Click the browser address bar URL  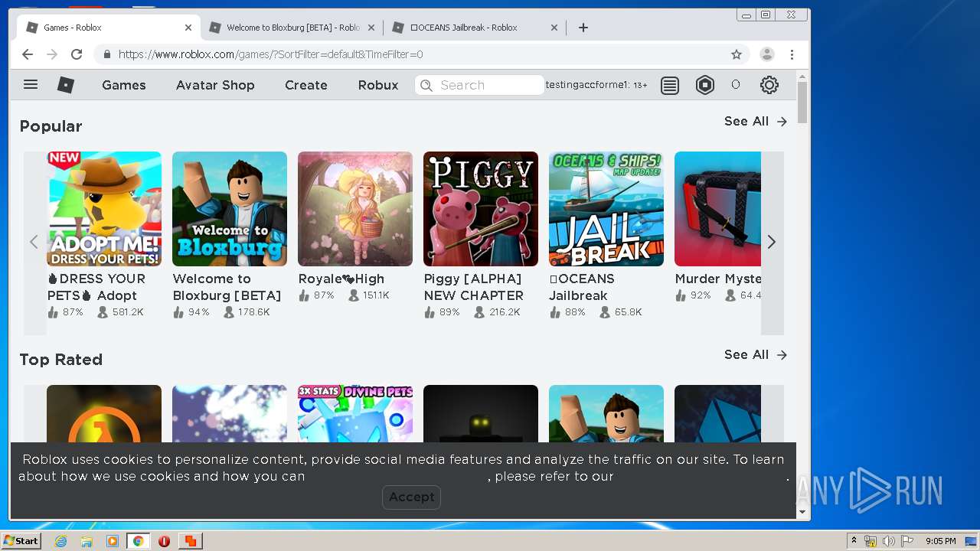pyautogui.click(x=270, y=54)
